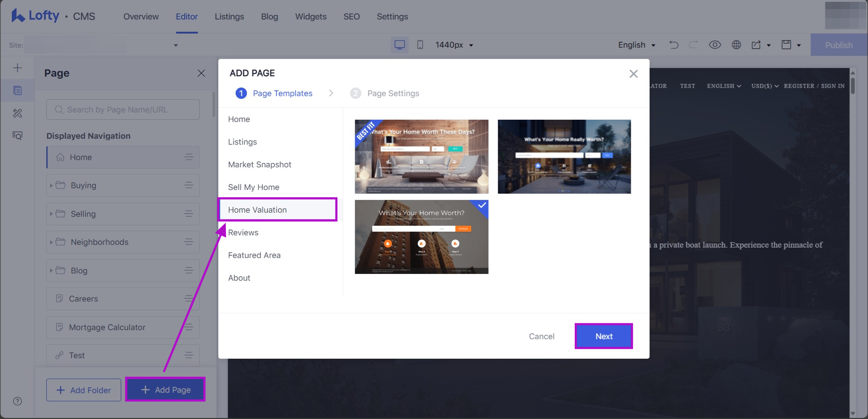Go to the Overview tab
868x419 pixels.
(x=141, y=17)
